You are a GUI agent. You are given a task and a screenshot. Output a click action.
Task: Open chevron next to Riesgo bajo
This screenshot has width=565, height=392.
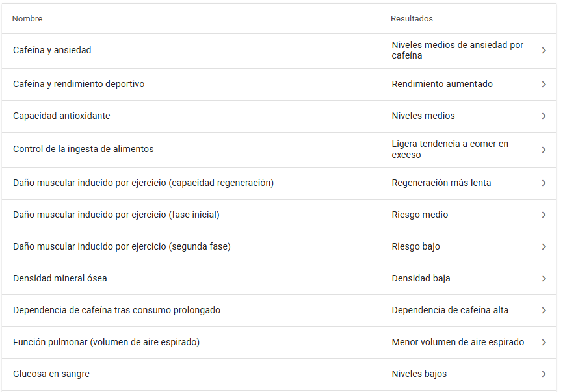[x=544, y=247]
